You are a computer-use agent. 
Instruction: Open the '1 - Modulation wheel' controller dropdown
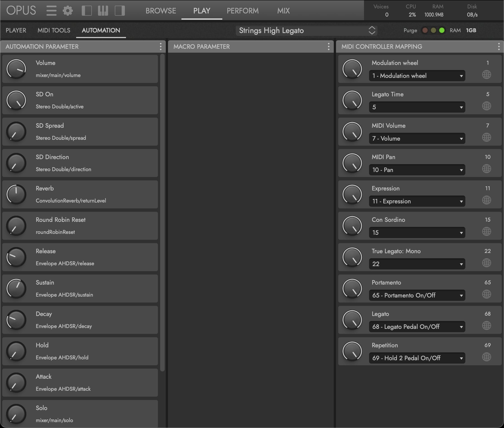(417, 76)
